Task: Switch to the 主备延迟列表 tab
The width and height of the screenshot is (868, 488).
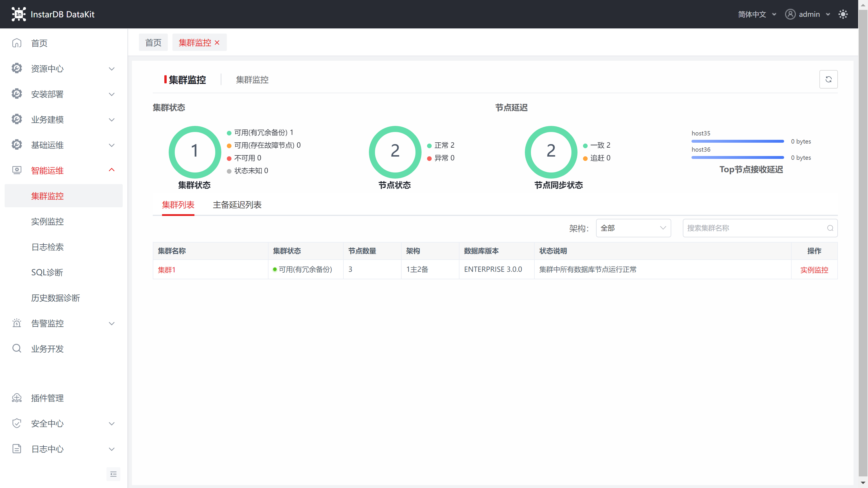Action: 237,205
